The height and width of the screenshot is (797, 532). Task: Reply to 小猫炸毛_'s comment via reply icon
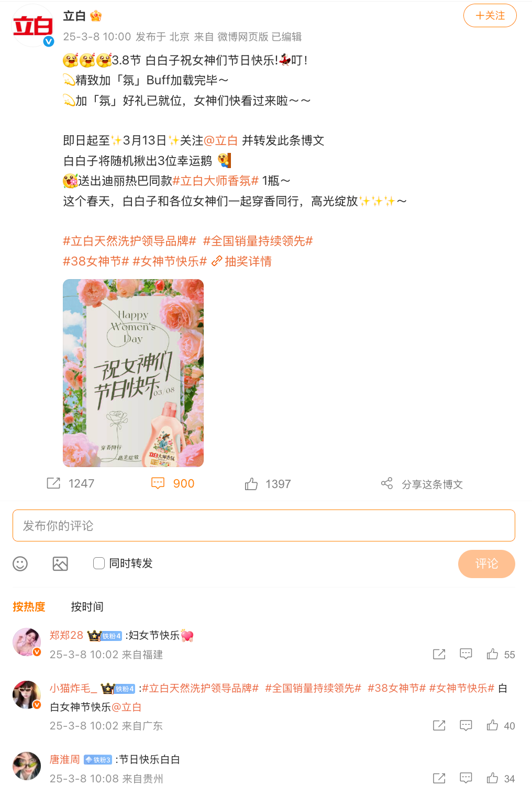tap(466, 725)
